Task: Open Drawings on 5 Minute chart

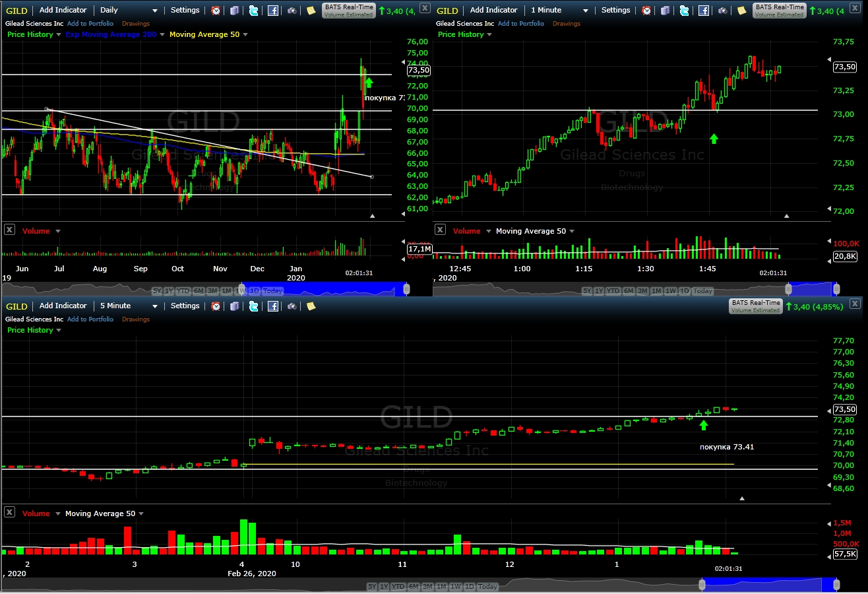Action: click(x=136, y=319)
